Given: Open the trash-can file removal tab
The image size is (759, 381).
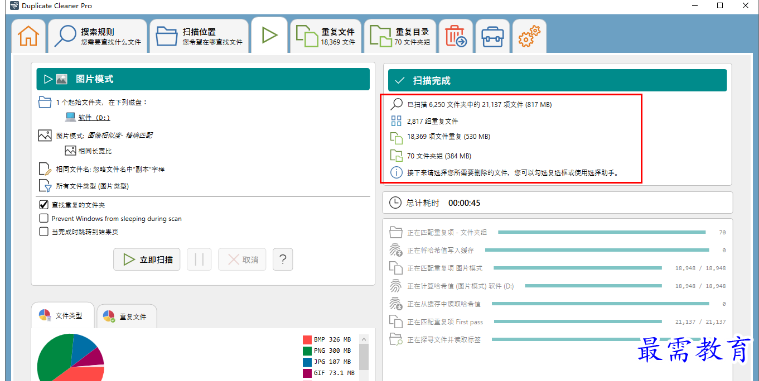Looking at the screenshot, I should (x=455, y=36).
